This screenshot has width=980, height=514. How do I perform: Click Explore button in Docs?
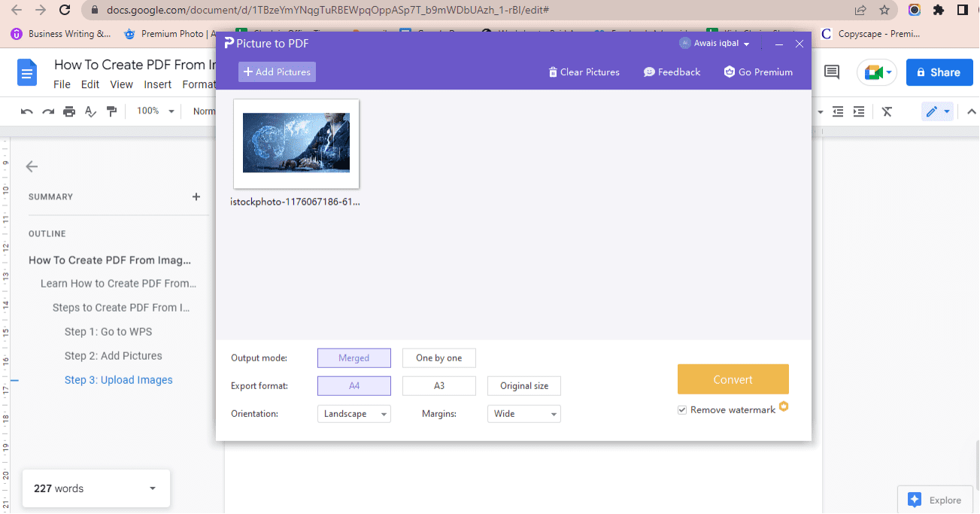click(935, 500)
